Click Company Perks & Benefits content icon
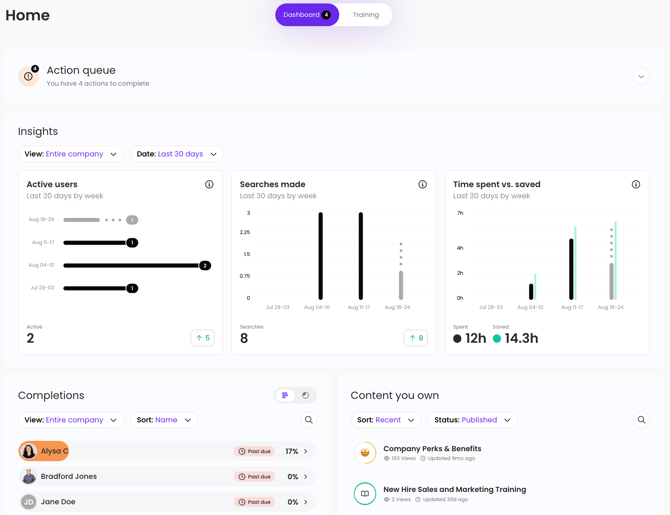The height and width of the screenshot is (515, 670). coord(365,453)
